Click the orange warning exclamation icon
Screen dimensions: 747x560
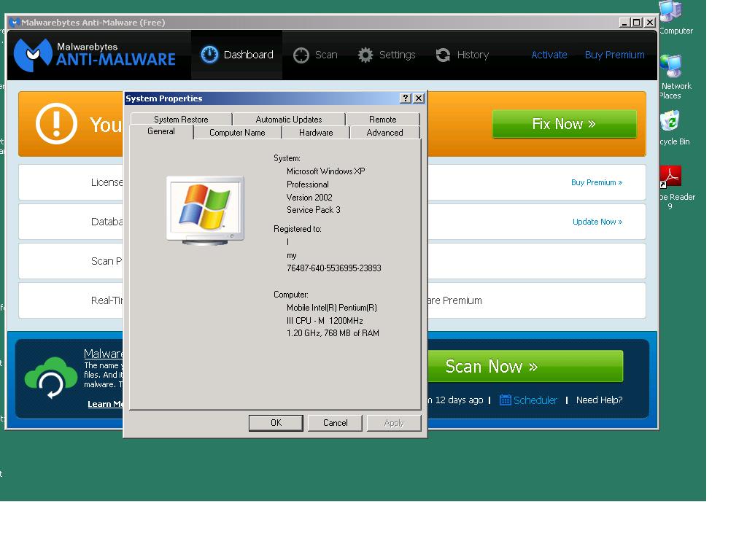tap(56, 123)
